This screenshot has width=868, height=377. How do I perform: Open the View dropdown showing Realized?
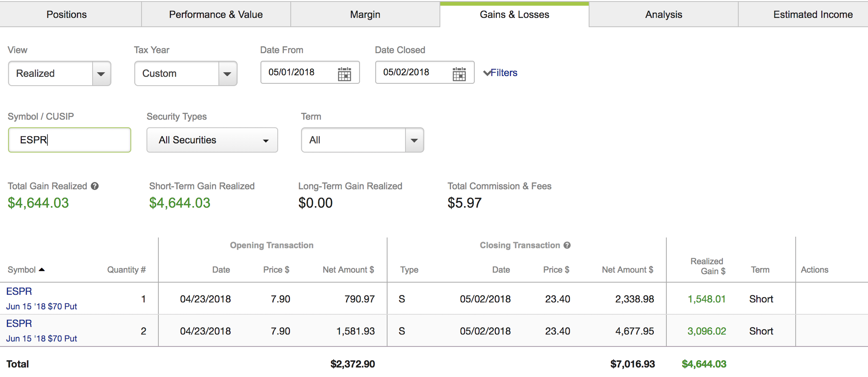click(60, 73)
